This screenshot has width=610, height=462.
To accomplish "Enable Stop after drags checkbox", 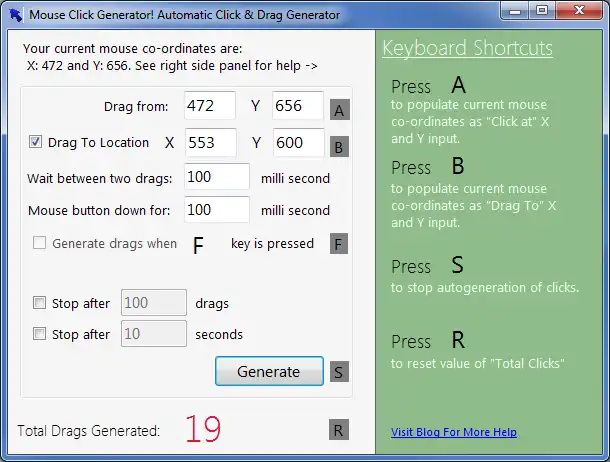I will click(39, 303).
